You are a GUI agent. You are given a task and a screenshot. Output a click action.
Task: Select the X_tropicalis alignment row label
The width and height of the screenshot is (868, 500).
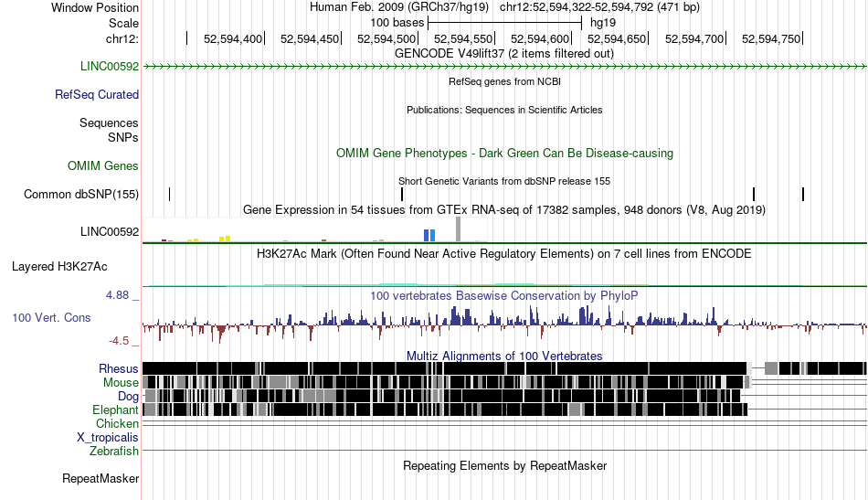pyautogui.click(x=108, y=438)
